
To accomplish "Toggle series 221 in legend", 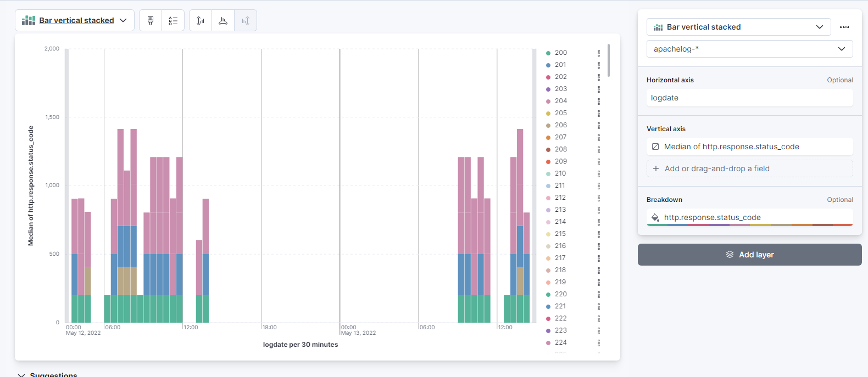I will click(x=560, y=306).
